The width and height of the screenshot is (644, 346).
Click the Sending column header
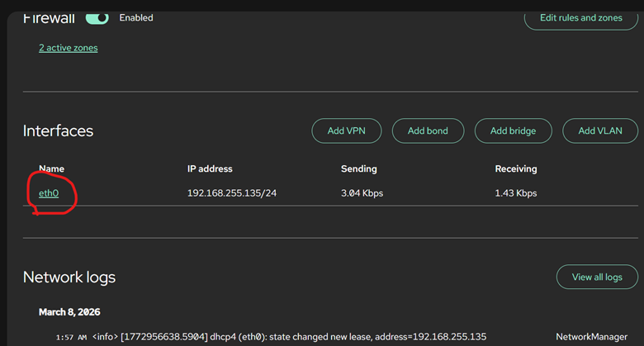click(x=359, y=169)
